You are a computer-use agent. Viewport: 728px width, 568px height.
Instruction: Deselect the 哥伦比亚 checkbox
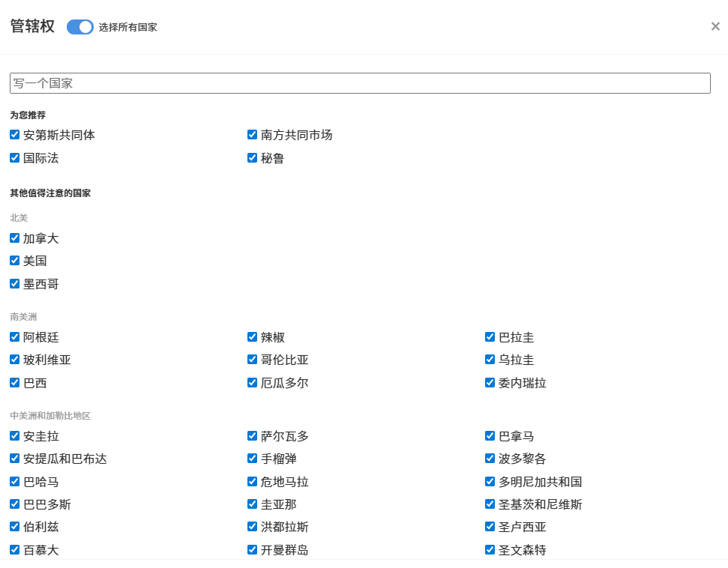(253, 360)
